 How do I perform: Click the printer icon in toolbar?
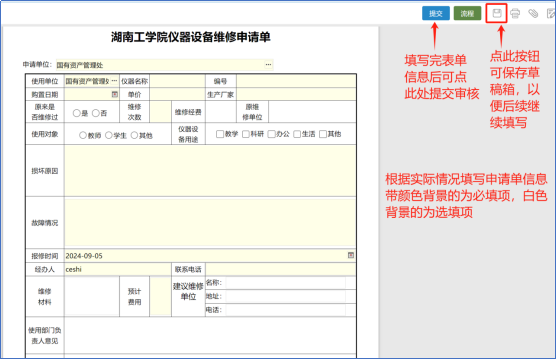point(515,13)
